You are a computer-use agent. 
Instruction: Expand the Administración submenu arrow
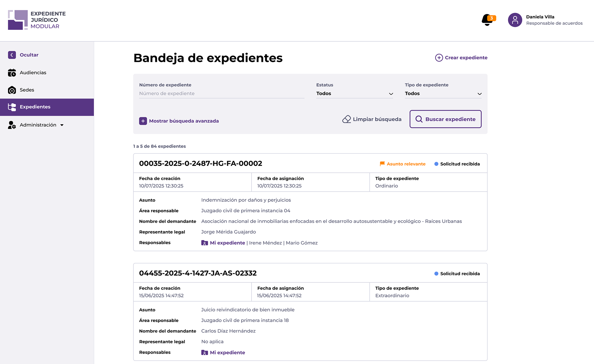(62, 125)
